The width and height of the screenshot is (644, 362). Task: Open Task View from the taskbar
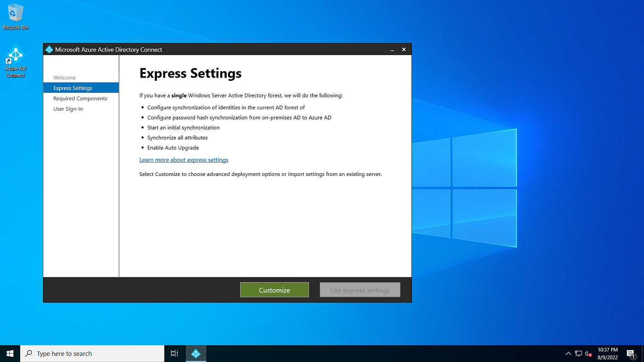[174, 353]
